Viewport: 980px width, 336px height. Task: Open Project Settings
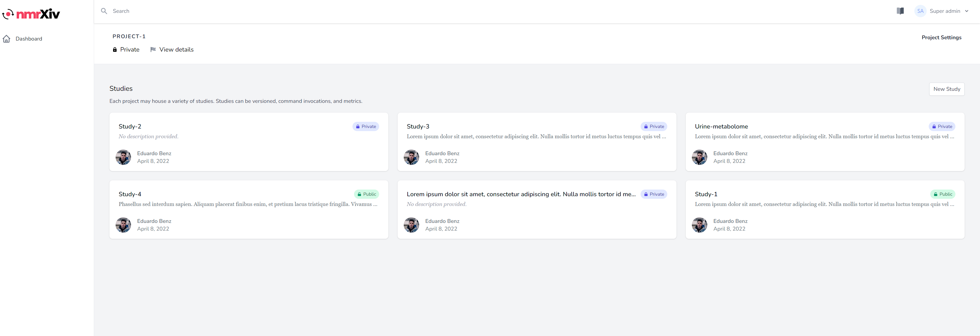click(x=941, y=37)
